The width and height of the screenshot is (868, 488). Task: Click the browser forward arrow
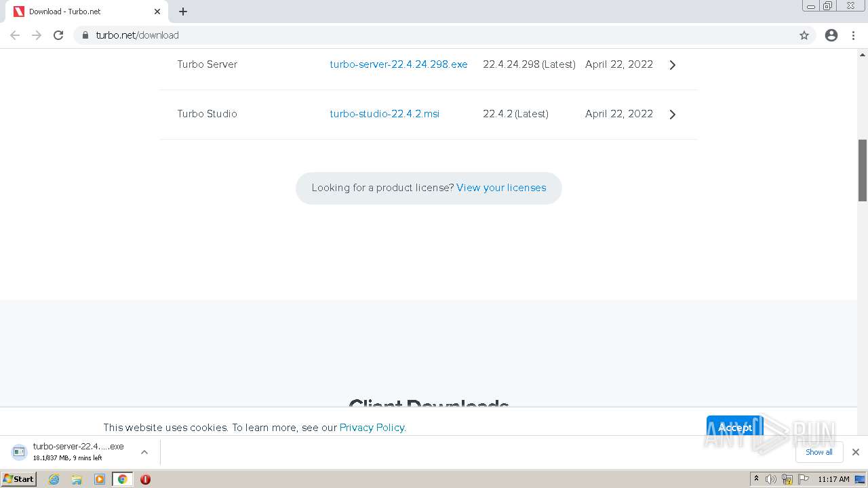click(x=37, y=35)
